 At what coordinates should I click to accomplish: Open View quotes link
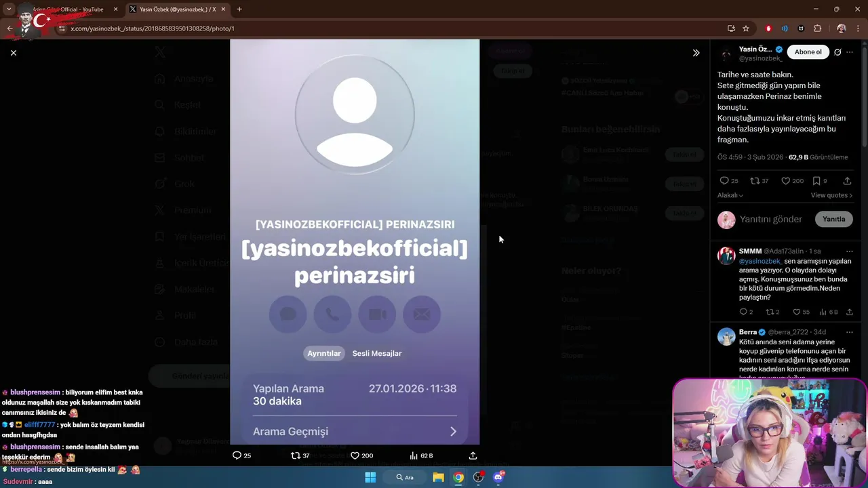tap(832, 195)
